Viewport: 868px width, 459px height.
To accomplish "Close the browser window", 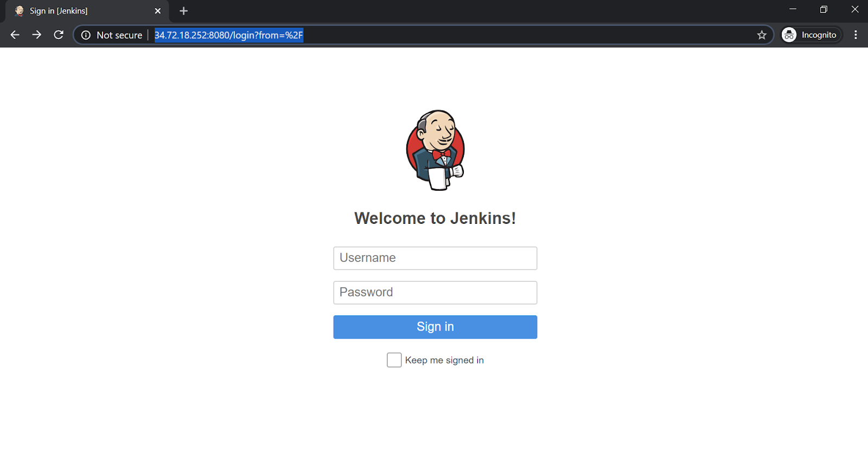I will click(854, 10).
